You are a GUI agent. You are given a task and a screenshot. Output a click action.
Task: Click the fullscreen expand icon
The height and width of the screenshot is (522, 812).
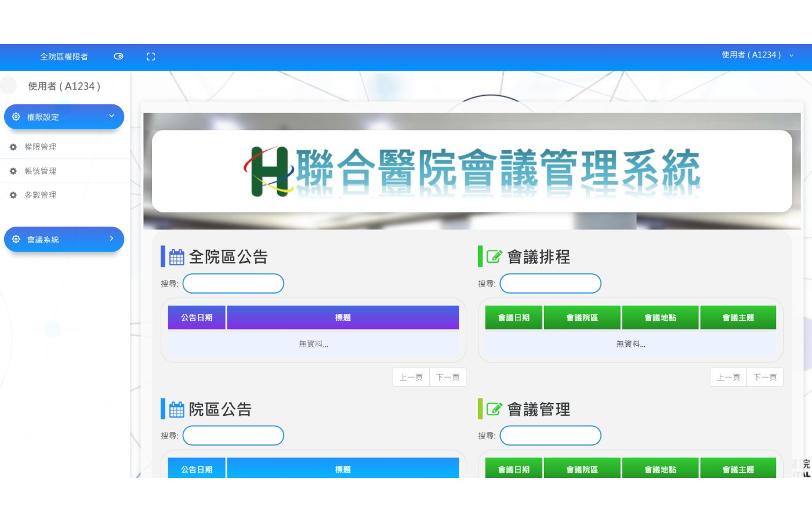(x=151, y=56)
